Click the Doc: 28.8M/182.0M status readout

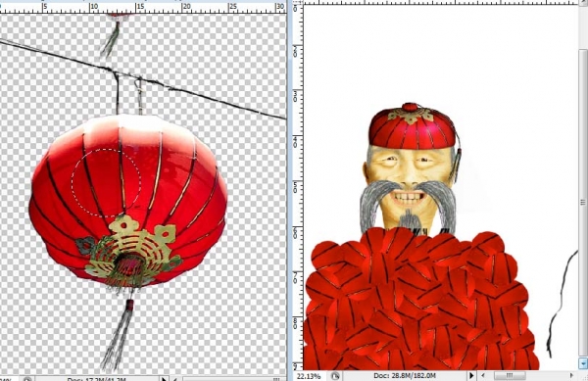tap(404, 375)
